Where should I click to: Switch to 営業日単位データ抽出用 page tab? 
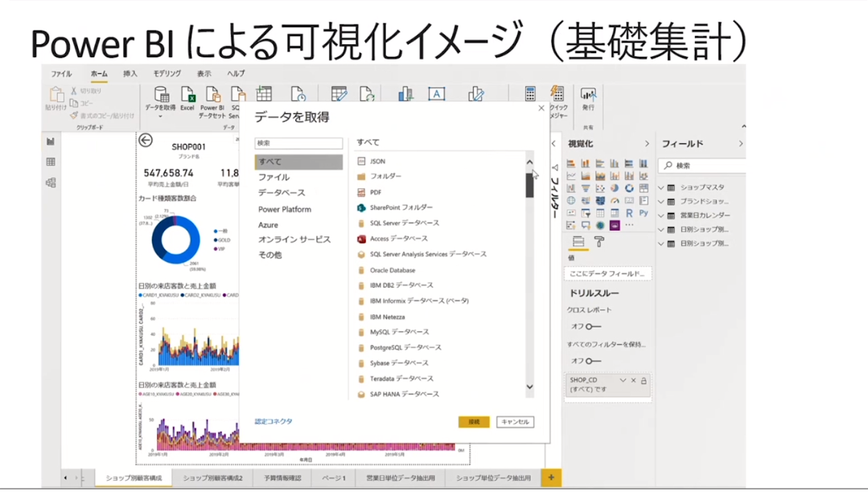point(401,478)
